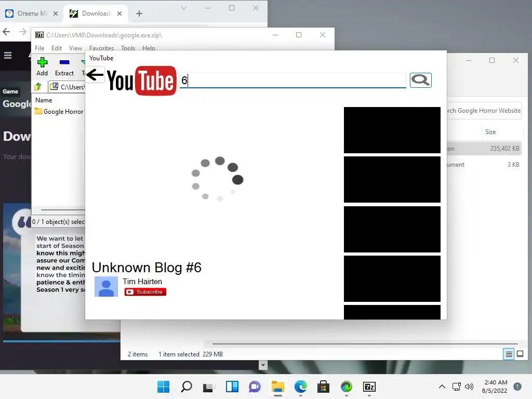The height and width of the screenshot is (399, 532).
Task: Click the browser tab search chevron
Action: click(x=183, y=7)
